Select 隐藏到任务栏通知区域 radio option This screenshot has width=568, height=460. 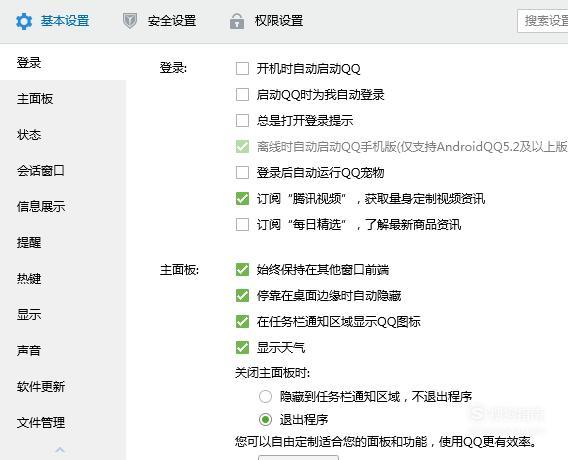[266, 397]
